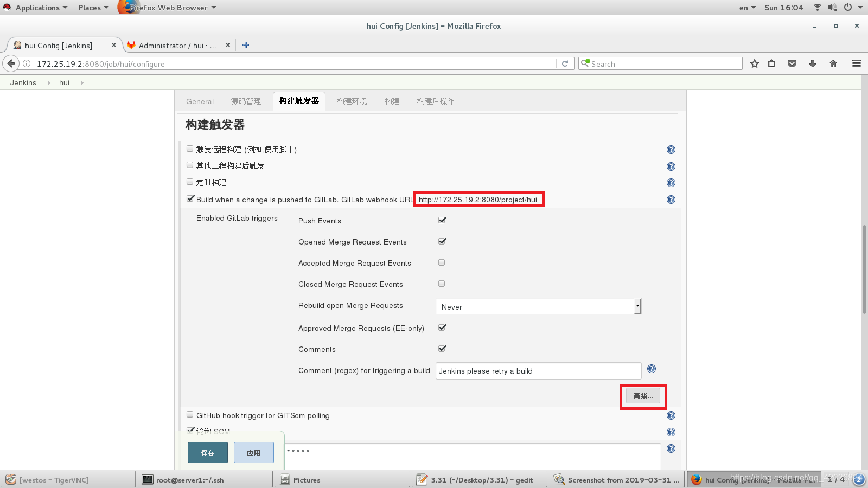Open Pocket icon in toolbar
Screen dimensions: 868x488
pyautogui.click(x=792, y=63)
